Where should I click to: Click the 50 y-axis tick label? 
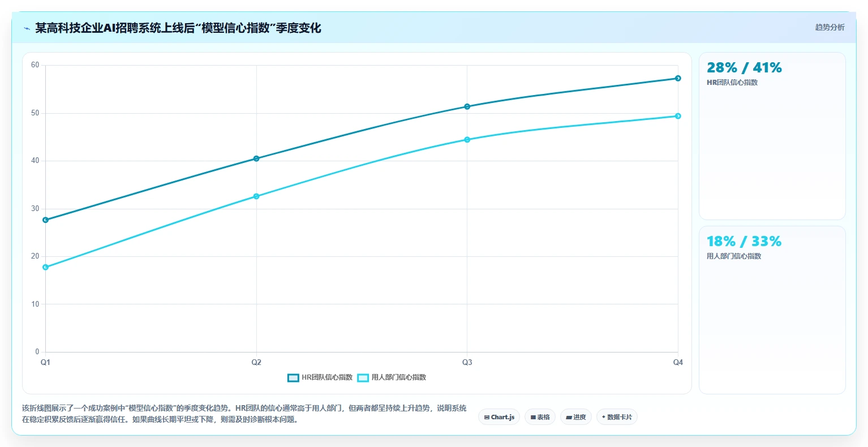[x=35, y=113]
